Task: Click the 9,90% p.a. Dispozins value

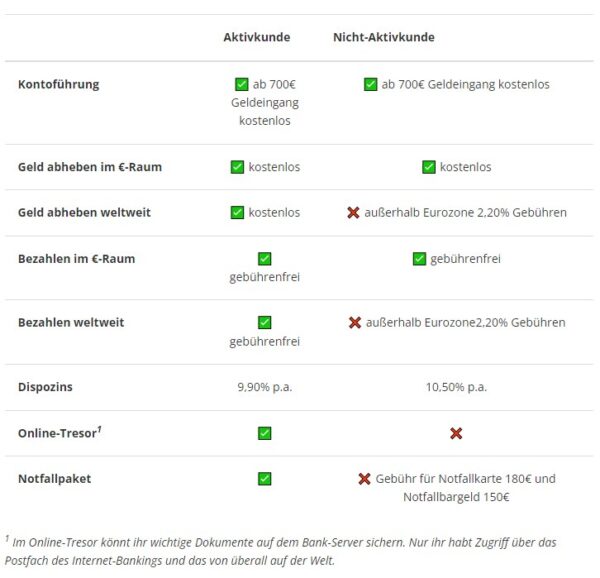Action: (264, 387)
